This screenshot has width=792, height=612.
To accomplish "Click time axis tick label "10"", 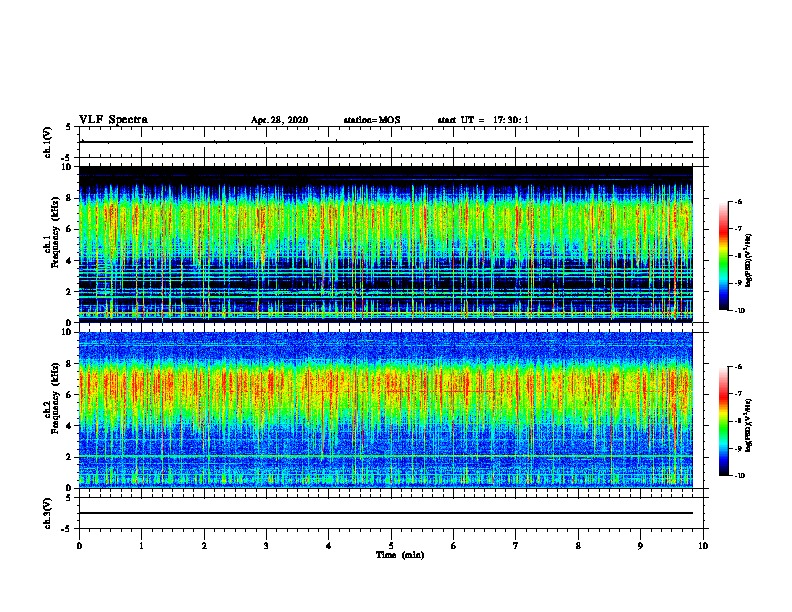I will (x=703, y=546).
